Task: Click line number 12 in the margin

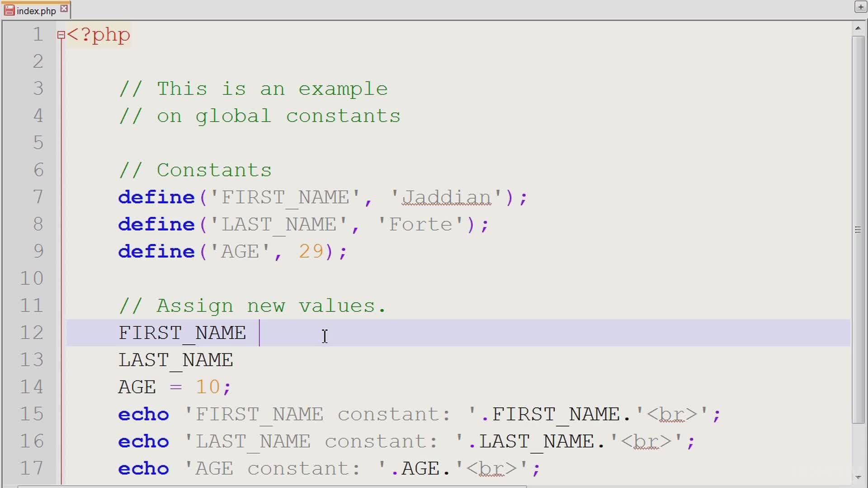Action: (x=32, y=333)
